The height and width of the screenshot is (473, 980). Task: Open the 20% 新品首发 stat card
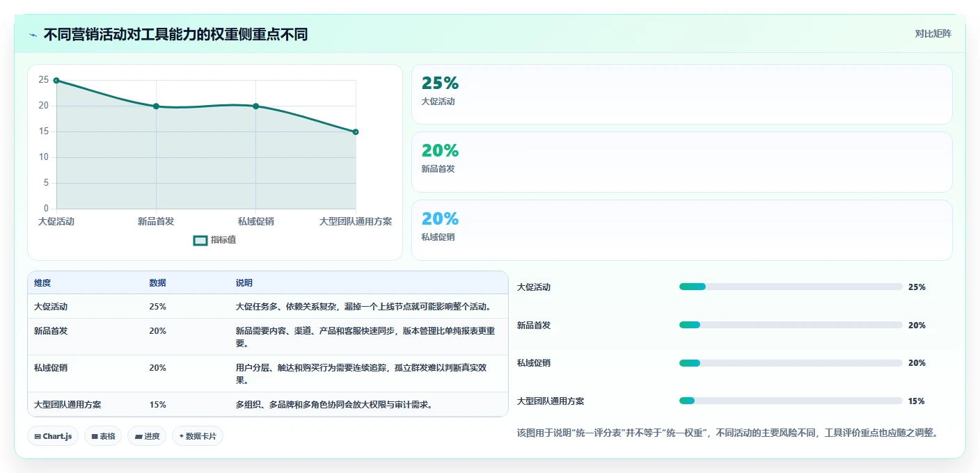click(x=681, y=162)
